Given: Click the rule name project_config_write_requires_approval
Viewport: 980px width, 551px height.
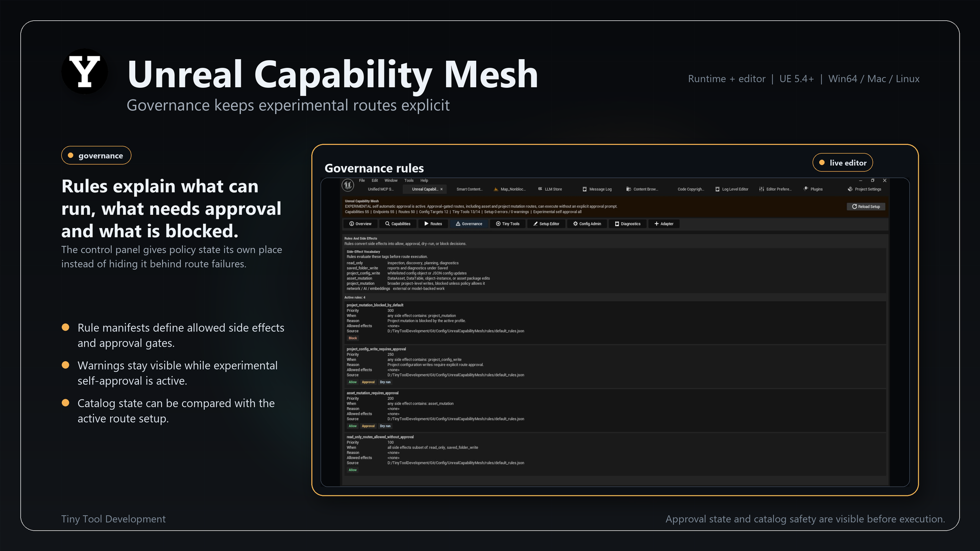Looking at the screenshot, I should tap(376, 349).
